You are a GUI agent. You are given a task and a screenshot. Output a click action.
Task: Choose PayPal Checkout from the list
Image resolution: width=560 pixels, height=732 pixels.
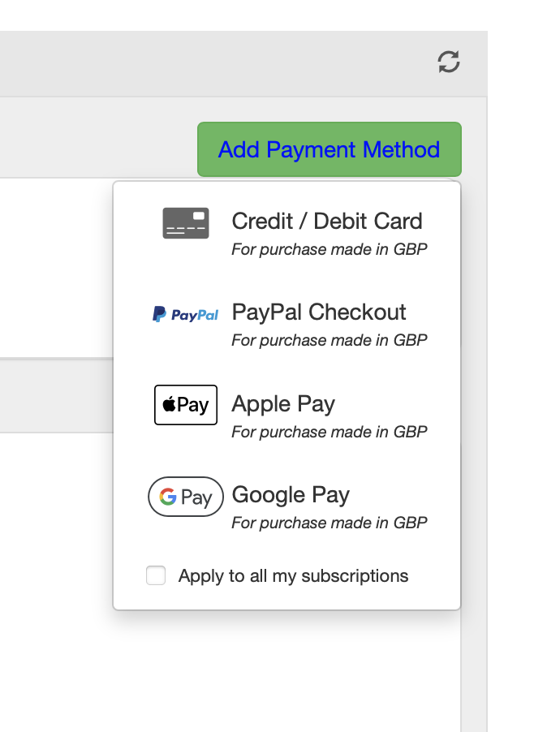[319, 312]
